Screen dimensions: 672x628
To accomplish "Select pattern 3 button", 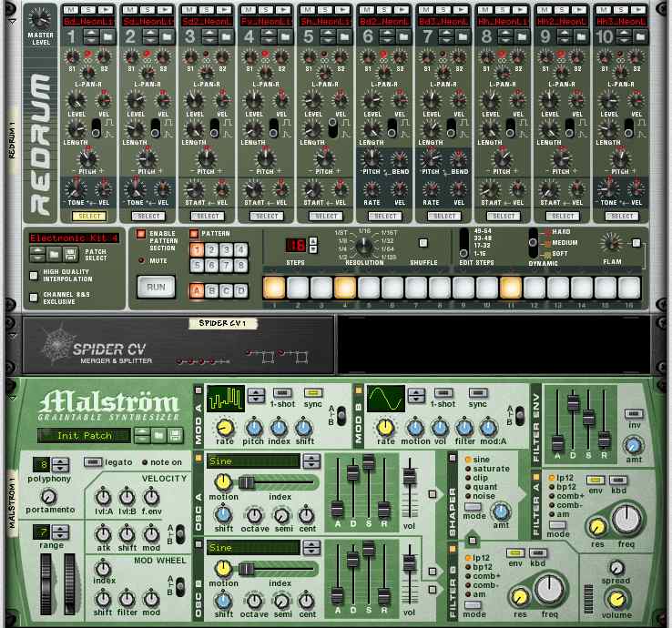I will [x=227, y=249].
